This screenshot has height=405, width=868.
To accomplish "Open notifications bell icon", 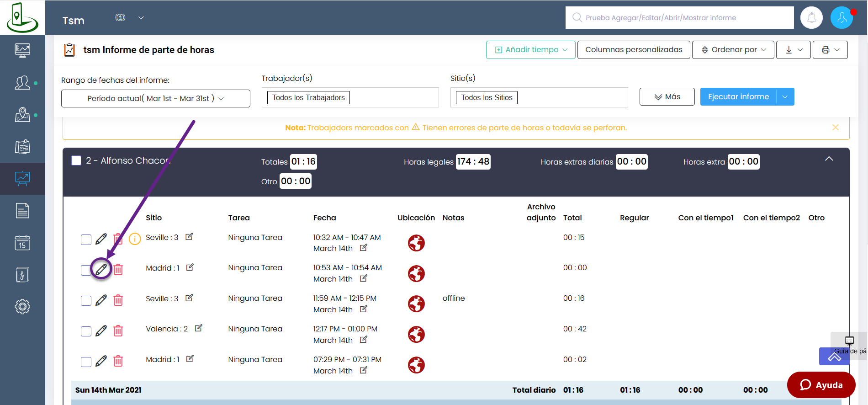I will point(811,18).
